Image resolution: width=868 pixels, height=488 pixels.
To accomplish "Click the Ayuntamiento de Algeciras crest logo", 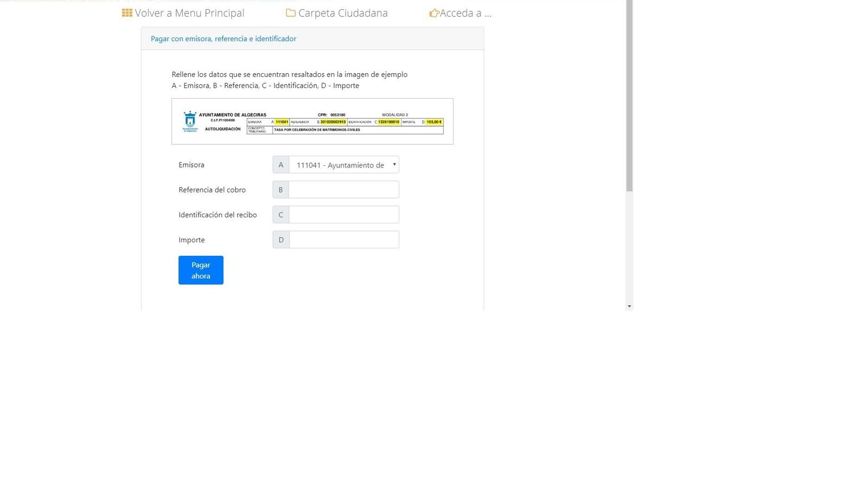I will pyautogui.click(x=190, y=121).
